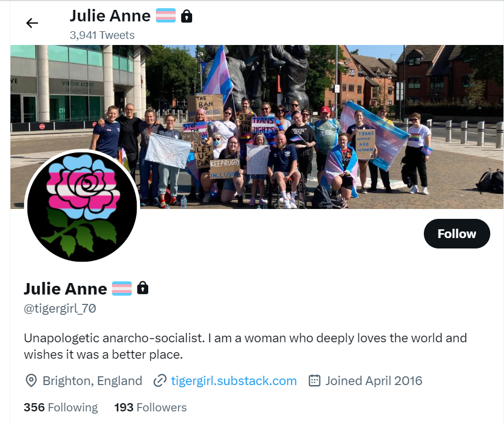Click the Brighton, England location text

[x=93, y=381]
